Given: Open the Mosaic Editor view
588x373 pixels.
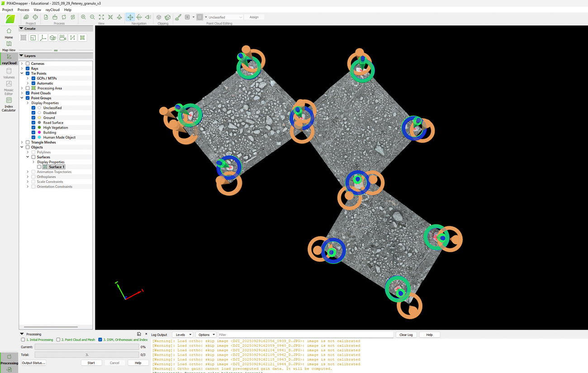Looking at the screenshot, I should (x=9, y=88).
